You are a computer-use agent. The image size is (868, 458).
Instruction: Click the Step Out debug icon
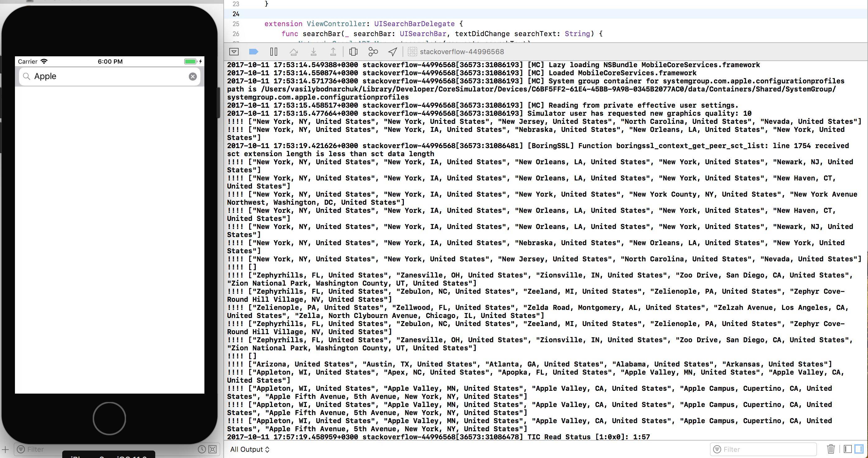[333, 52]
